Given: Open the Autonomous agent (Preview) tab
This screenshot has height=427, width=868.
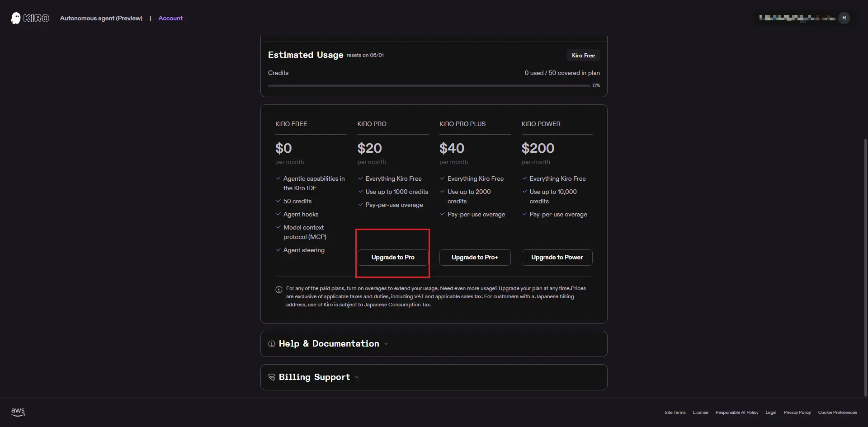Looking at the screenshot, I should [x=101, y=18].
